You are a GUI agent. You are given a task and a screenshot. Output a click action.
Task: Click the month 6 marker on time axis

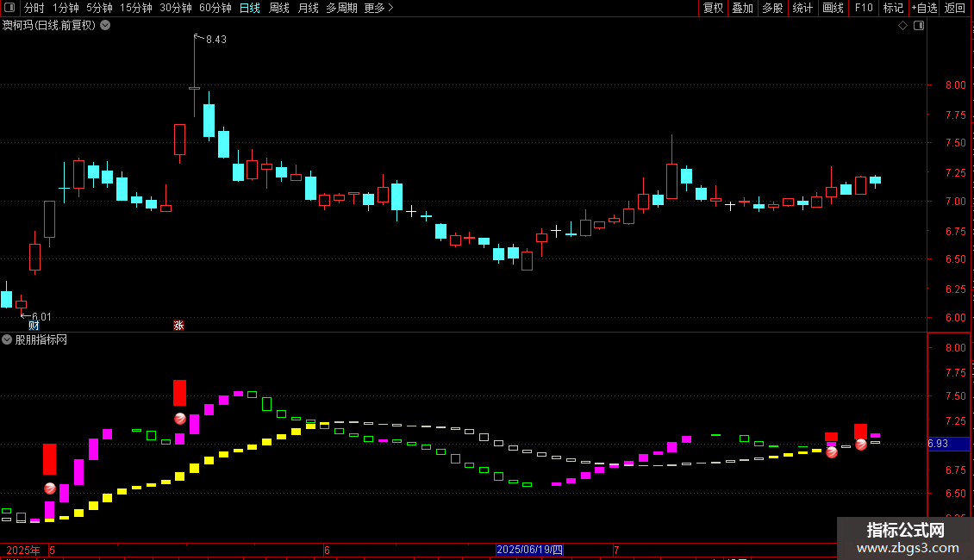[327, 550]
